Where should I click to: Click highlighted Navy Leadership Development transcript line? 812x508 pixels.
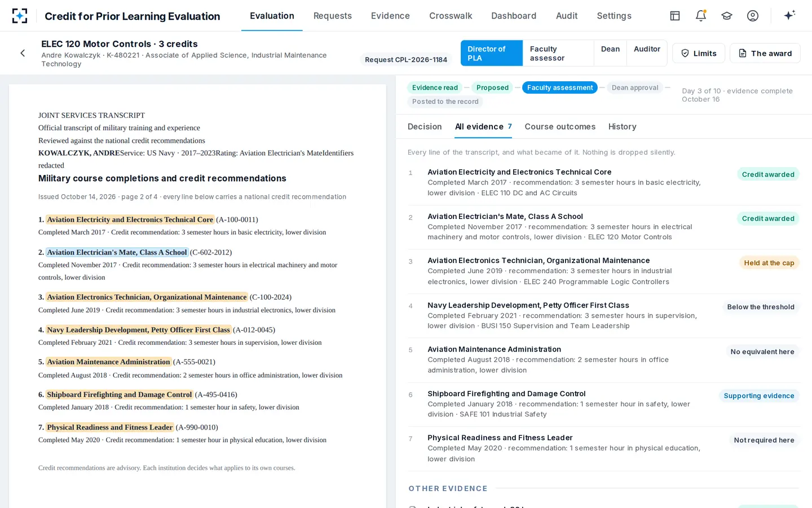tap(139, 330)
